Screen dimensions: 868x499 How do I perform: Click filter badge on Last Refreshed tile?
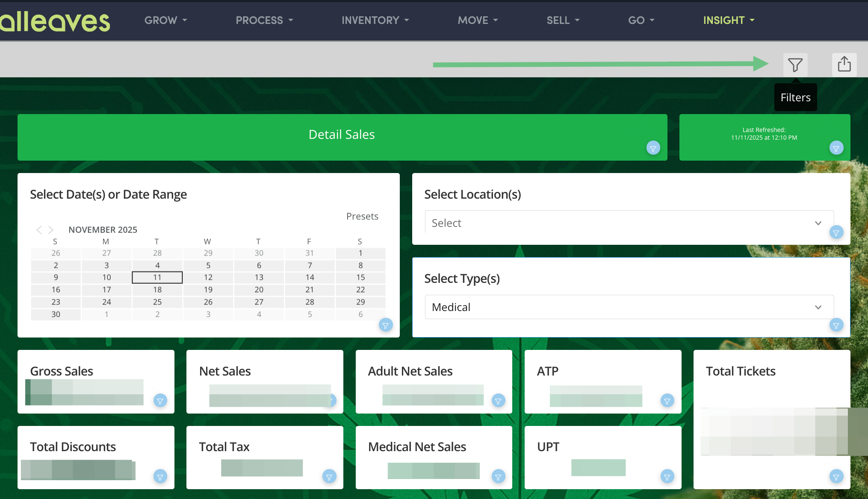point(836,148)
